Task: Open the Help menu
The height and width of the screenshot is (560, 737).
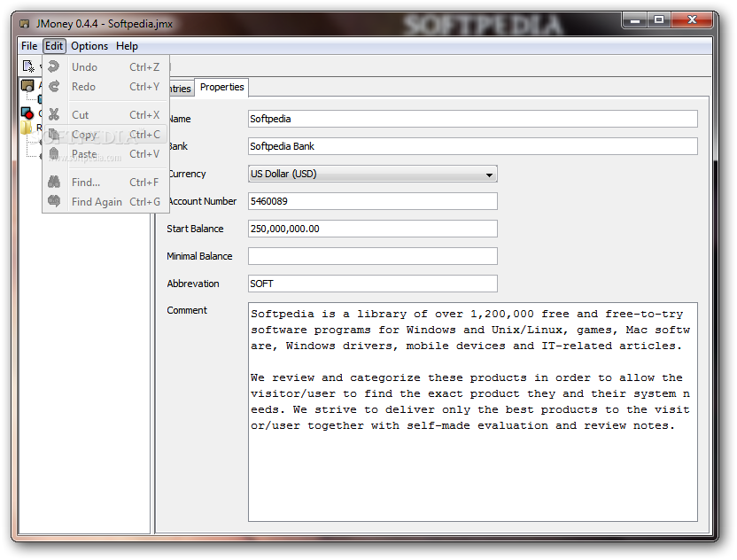Action: point(127,46)
